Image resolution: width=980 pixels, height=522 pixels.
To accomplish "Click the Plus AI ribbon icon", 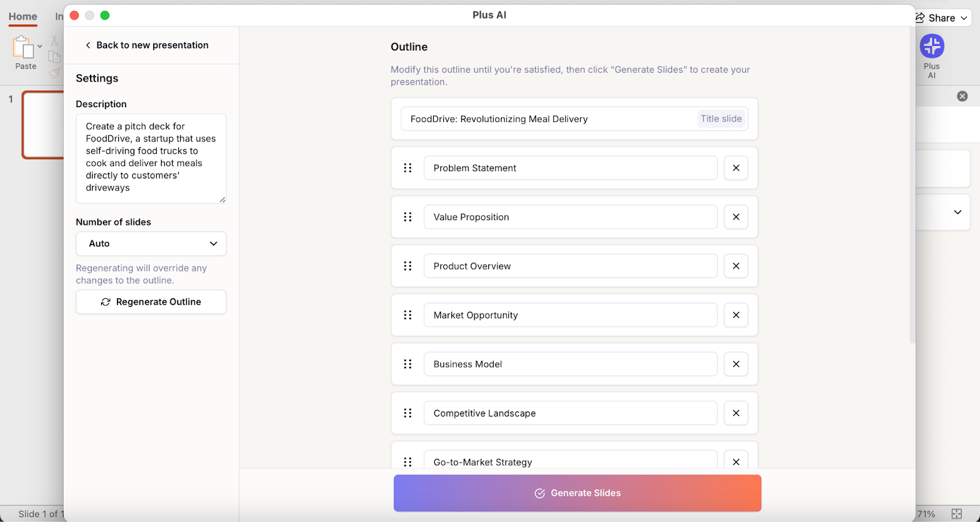I will 932,47.
